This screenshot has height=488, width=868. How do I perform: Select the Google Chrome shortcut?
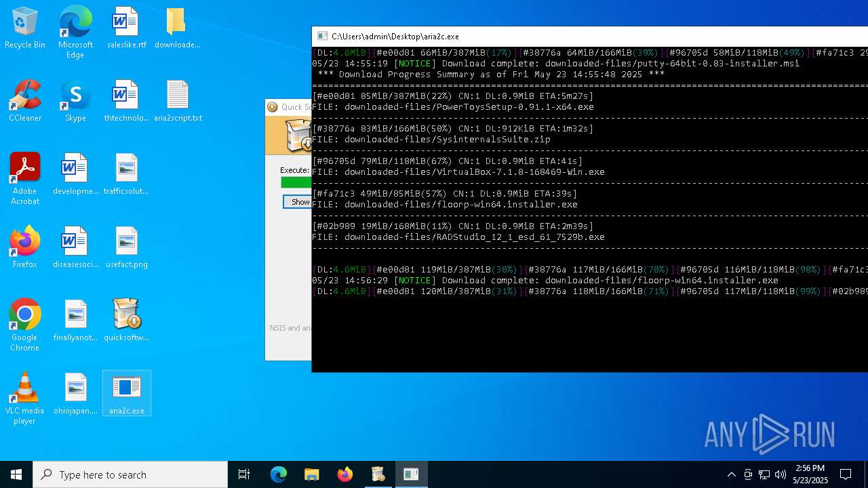tap(25, 325)
